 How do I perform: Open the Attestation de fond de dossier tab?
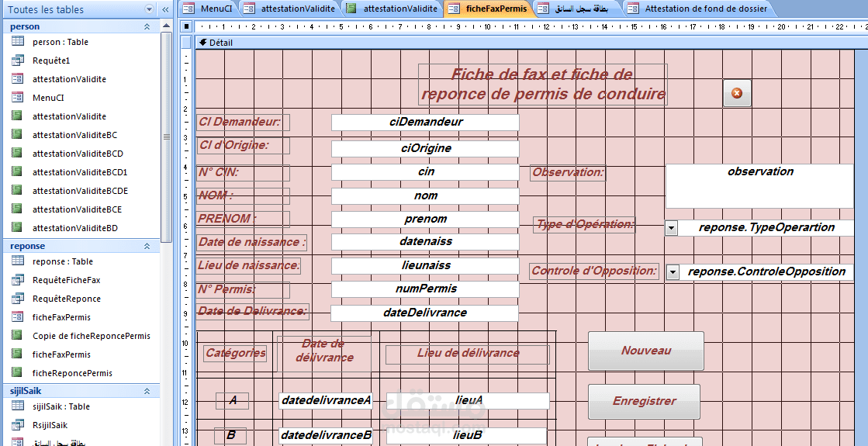(x=699, y=9)
